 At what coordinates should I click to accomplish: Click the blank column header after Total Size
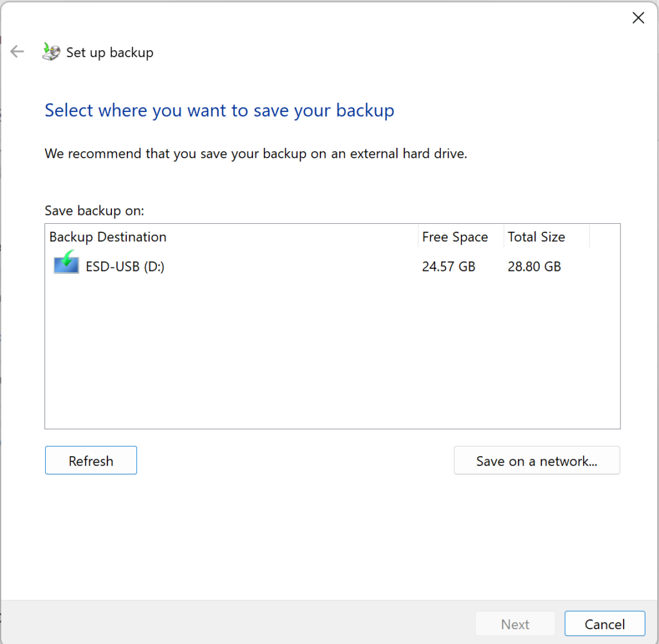tap(604, 237)
